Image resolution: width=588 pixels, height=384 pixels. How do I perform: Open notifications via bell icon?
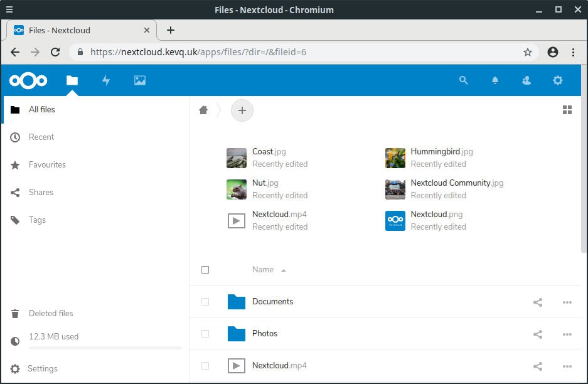(495, 80)
